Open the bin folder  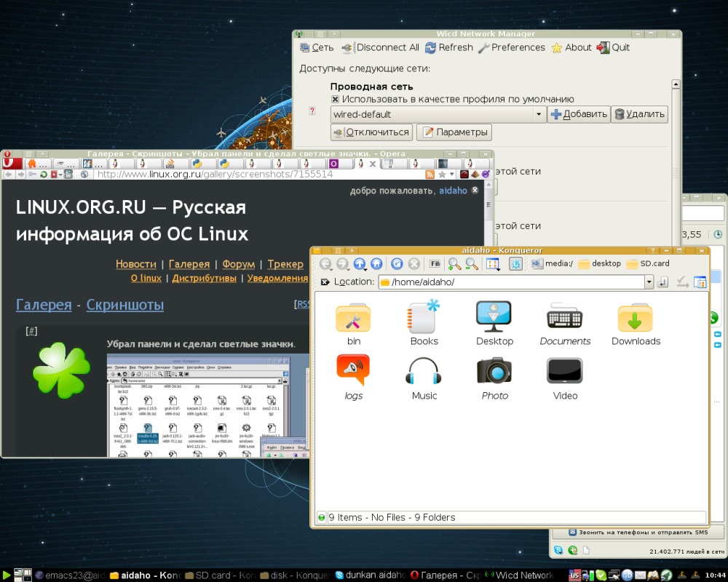coord(353,324)
